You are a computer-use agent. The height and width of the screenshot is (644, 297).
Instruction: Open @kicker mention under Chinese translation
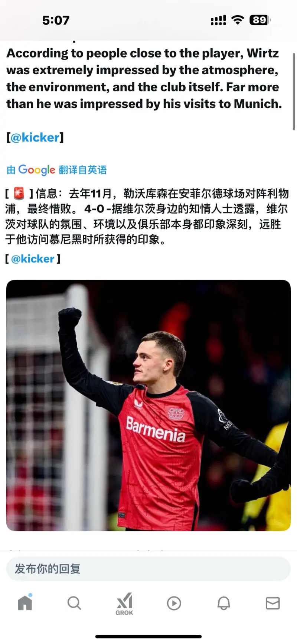(33, 259)
